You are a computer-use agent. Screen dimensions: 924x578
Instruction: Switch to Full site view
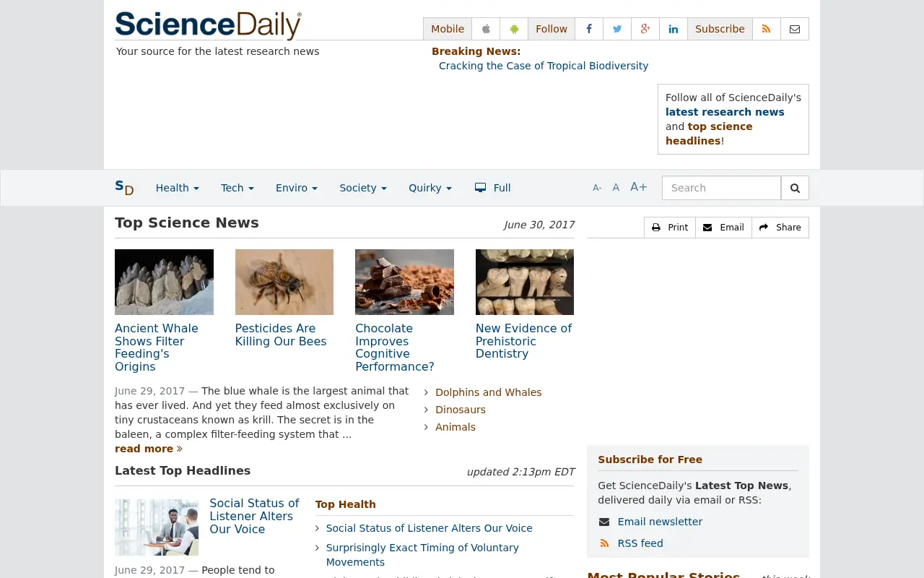492,188
